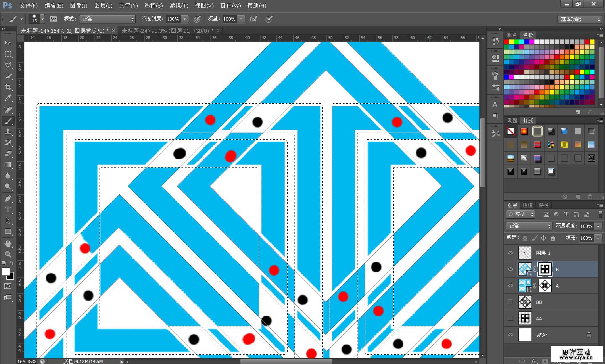
Task: Select layer A's mask thumbnail
Action: (x=545, y=285)
